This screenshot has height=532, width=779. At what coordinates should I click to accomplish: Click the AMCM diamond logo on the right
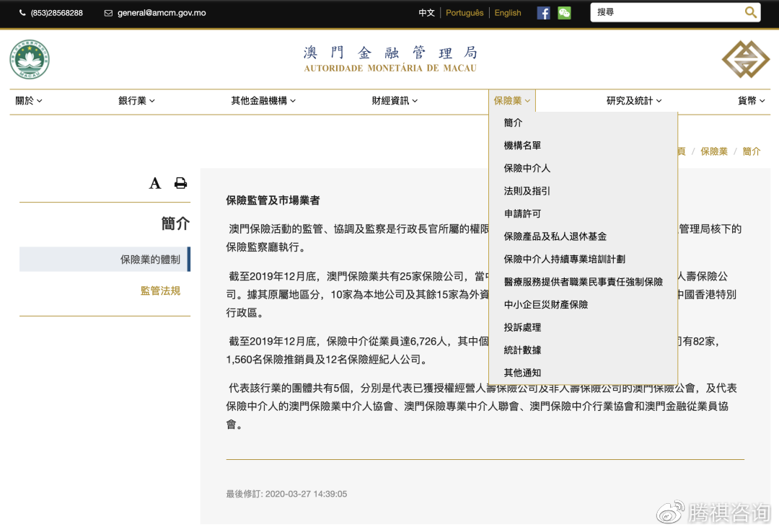point(745,60)
